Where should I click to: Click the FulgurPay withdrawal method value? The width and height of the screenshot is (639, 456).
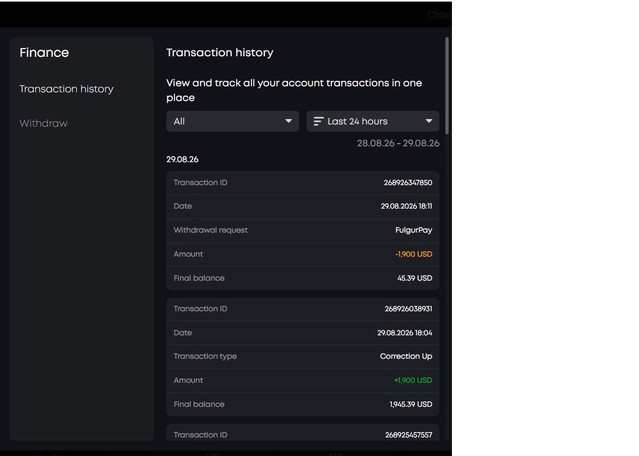(414, 230)
